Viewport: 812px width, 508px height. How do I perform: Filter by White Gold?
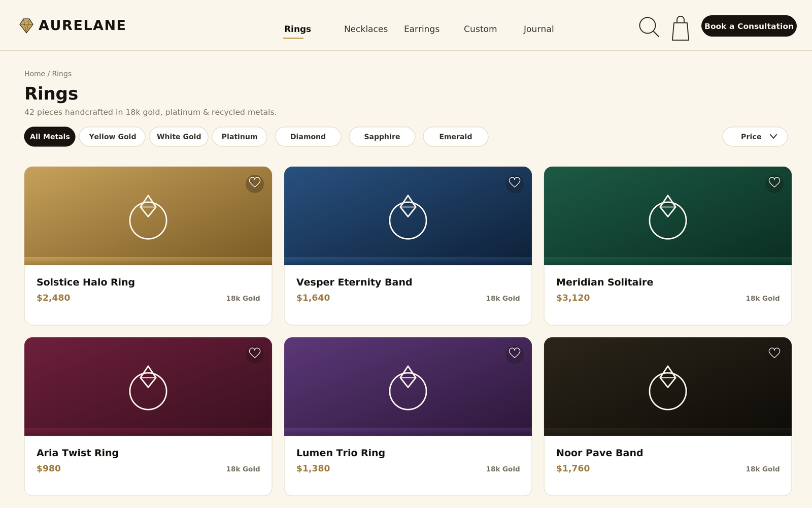179,137
